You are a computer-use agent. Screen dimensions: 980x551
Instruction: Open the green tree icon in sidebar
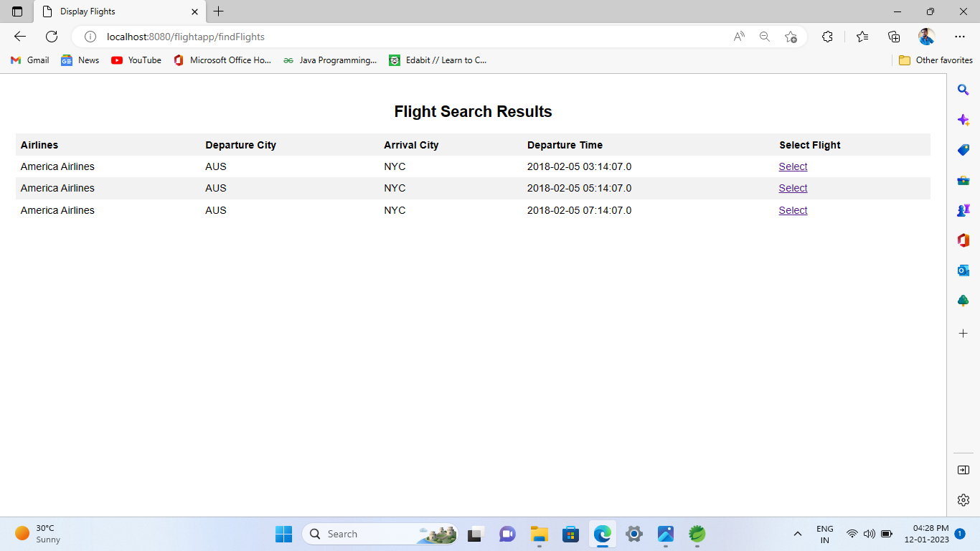(963, 301)
